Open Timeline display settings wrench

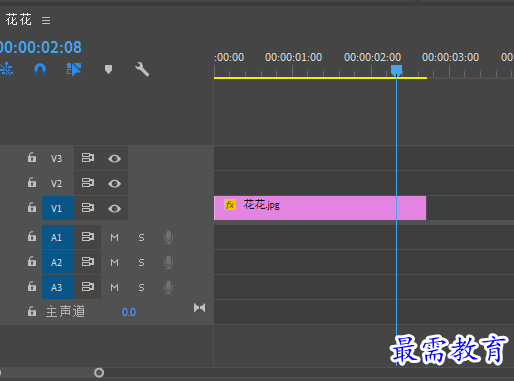pyautogui.click(x=142, y=69)
